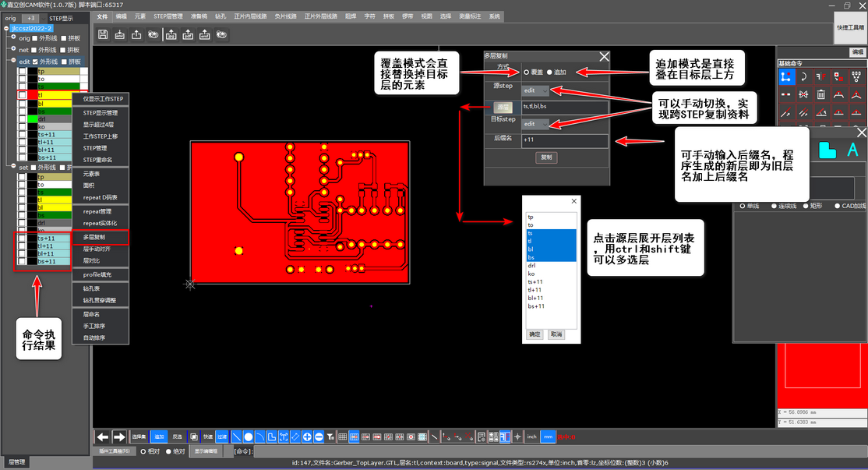The height and width of the screenshot is (470, 868).
Task: Close the 多层复制 dialog
Action: click(x=604, y=56)
